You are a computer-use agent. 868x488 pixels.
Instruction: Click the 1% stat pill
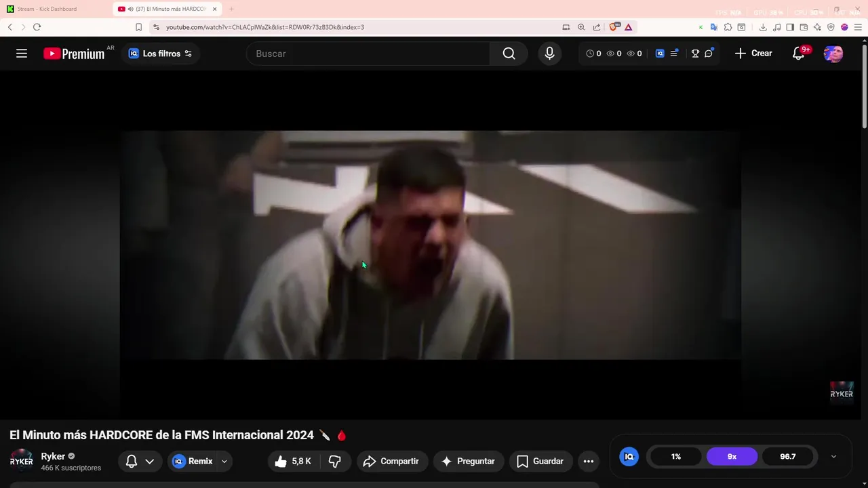coord(676,456)
